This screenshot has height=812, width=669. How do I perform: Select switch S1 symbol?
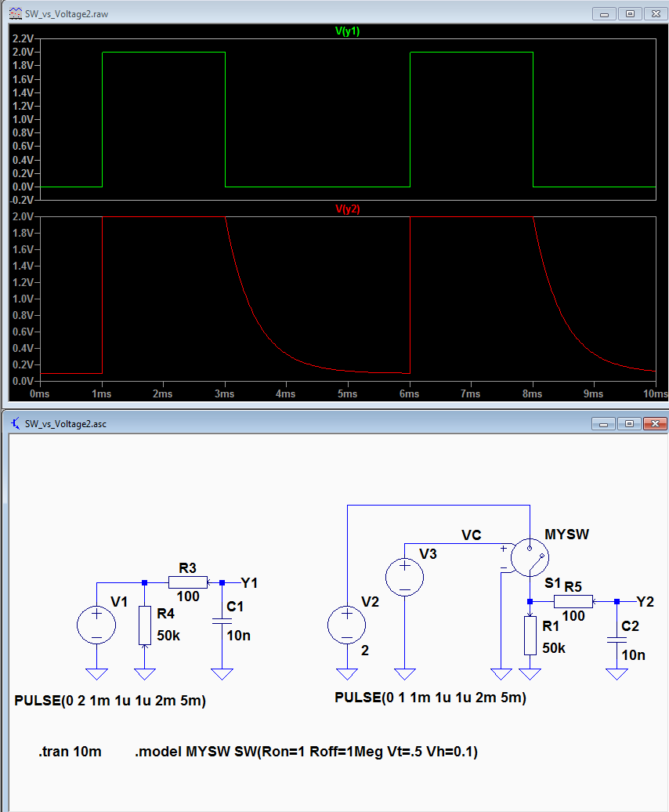[530, 557]
